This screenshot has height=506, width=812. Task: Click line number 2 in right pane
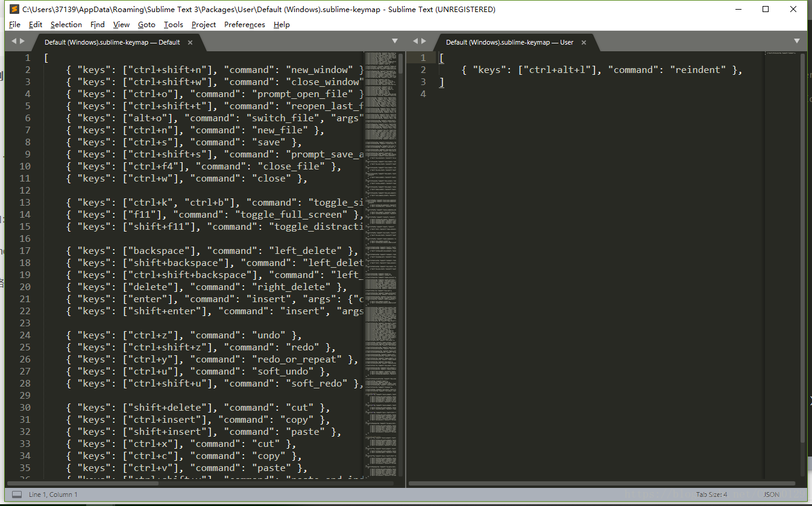click(x=423, y=70)
